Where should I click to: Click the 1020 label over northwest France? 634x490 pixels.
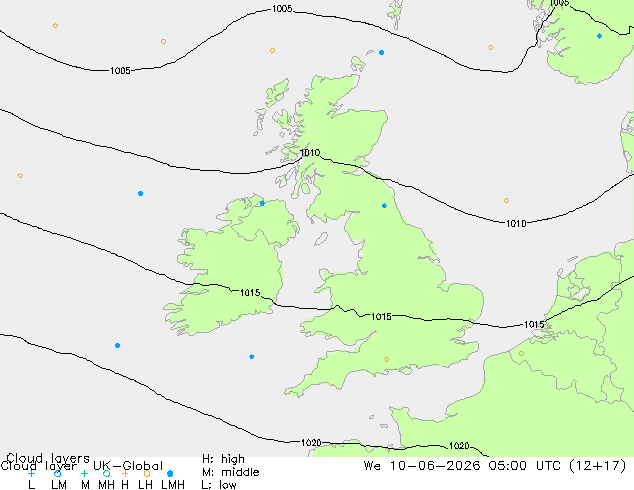coord(459,446)
